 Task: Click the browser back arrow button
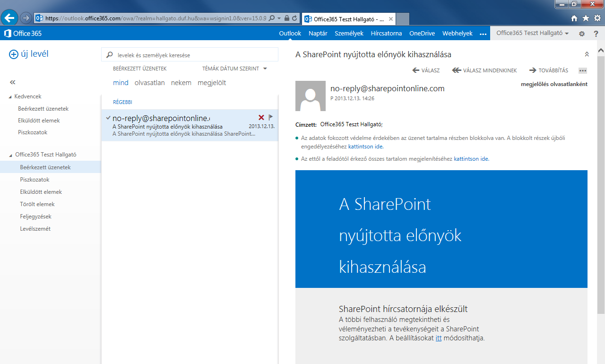coord(10,18)
